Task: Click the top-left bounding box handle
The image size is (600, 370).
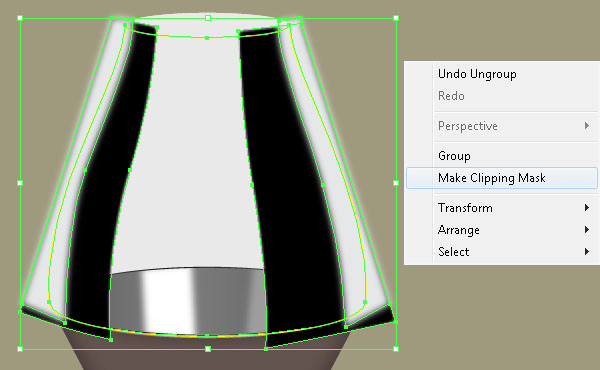Action: point(20,18)
